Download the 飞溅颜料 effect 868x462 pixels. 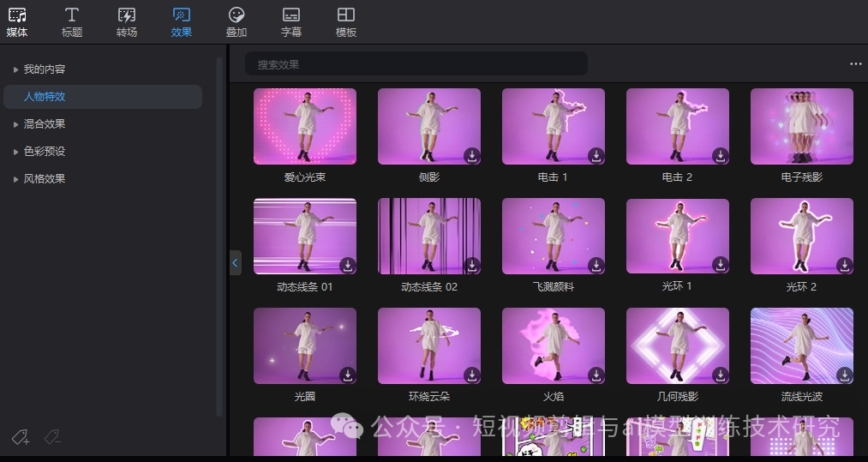(x=596, y=266)
